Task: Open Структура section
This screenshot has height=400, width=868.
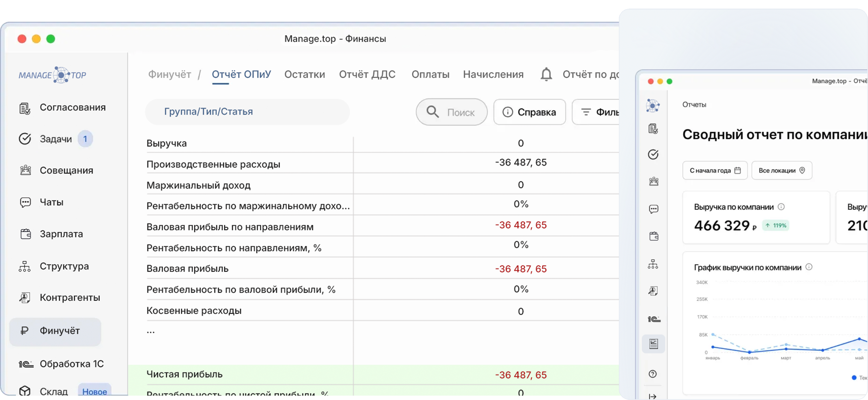Action: (54, 266)
